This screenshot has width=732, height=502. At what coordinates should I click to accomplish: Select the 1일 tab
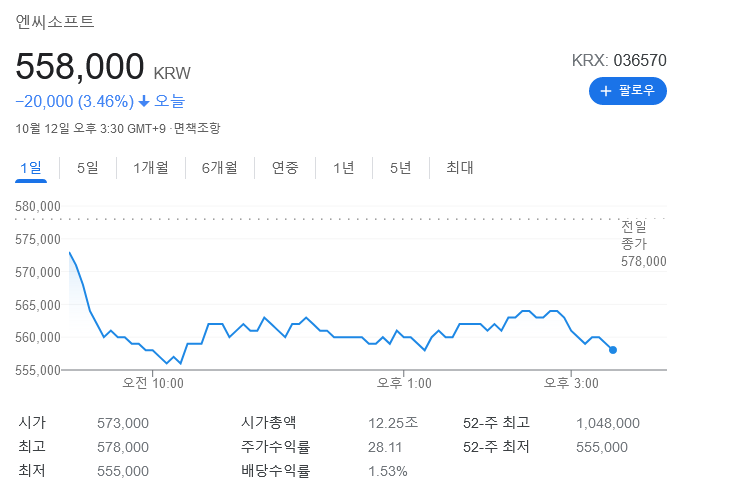pos(31,168)
